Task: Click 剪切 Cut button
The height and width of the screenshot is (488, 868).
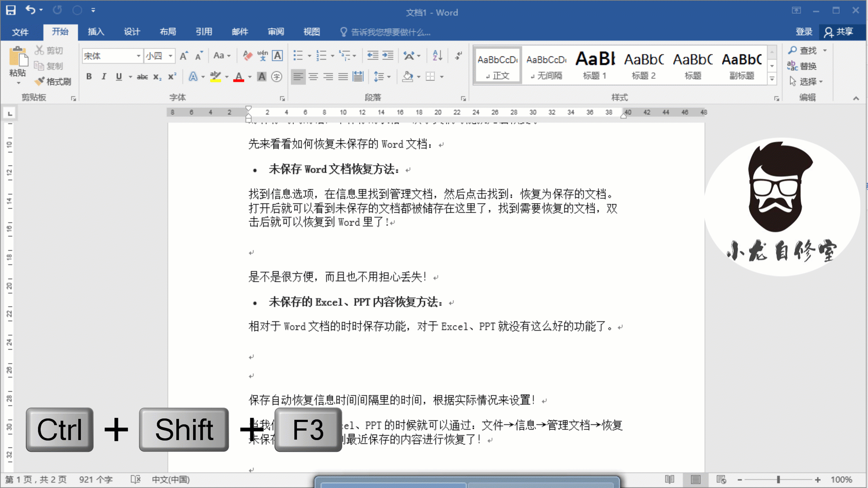Action: click(49, 50)
